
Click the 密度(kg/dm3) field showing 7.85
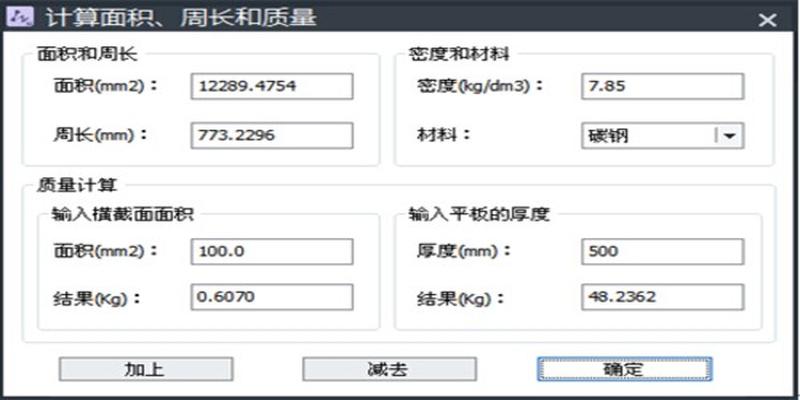pos(662,86)
